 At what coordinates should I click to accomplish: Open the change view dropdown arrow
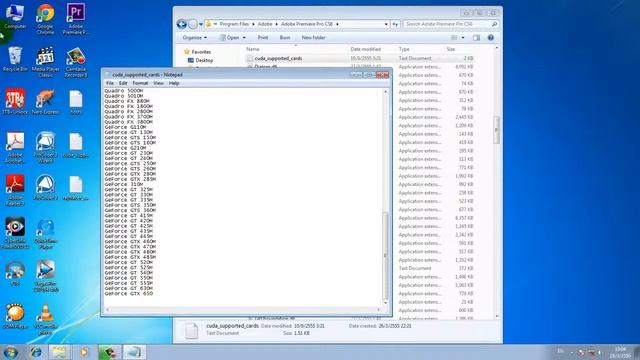point(463,38)
